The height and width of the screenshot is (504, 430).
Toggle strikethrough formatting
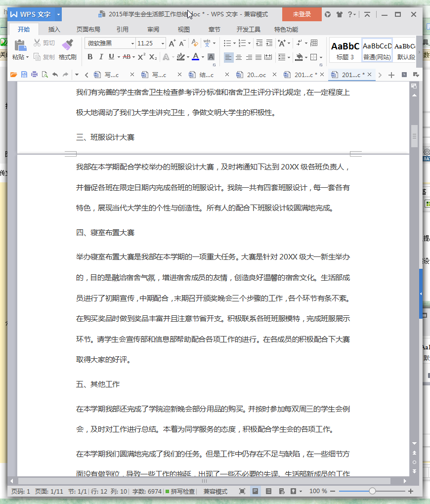point(127,57)
